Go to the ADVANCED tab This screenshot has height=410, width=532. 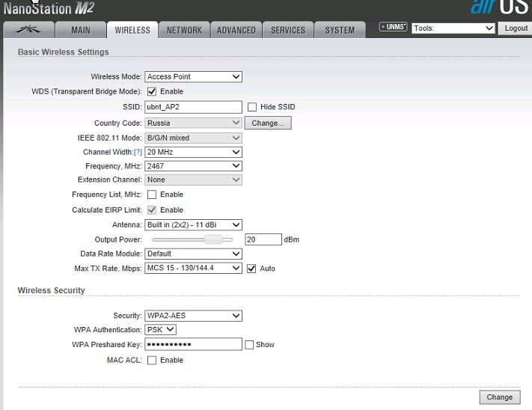(x=236, y=30)
